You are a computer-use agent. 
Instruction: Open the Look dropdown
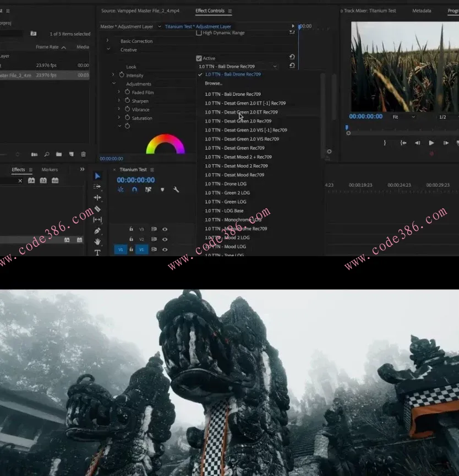click(x=238, y=67)
